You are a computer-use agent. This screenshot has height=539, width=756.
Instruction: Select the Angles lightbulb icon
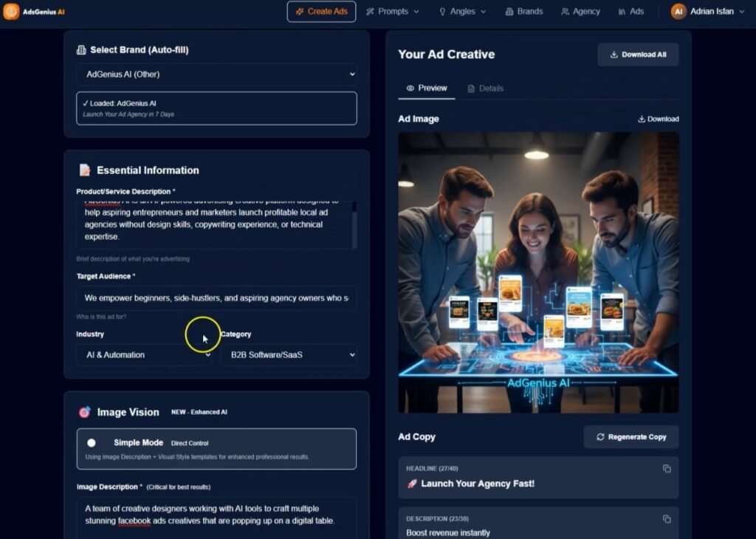(444, 12)
